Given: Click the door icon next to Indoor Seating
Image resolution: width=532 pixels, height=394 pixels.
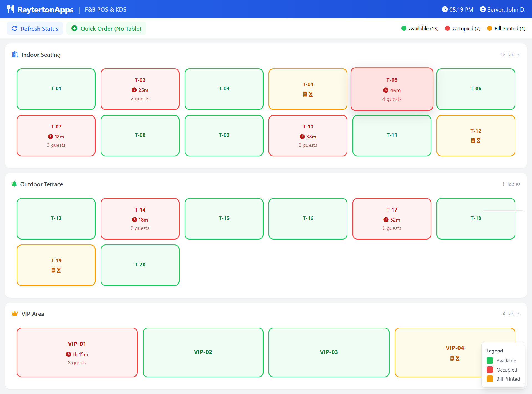Looking at the screenshot, I should [15, 55].
